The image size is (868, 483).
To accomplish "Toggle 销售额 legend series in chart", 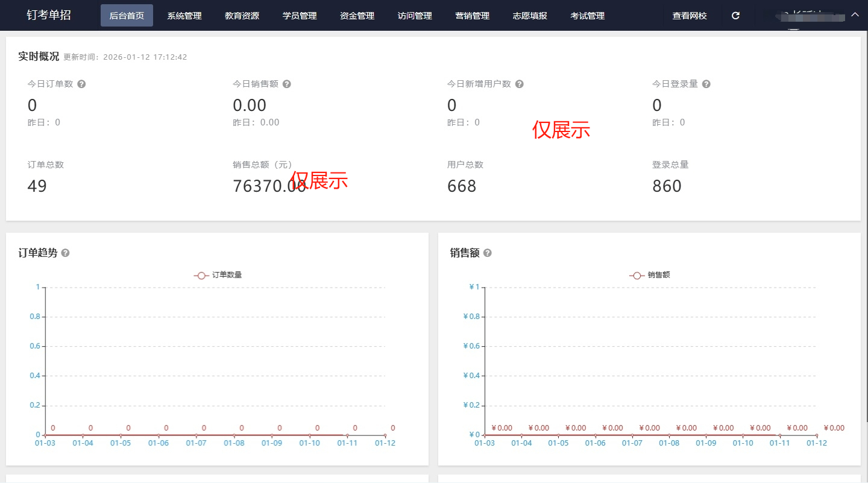I will 650,275.
